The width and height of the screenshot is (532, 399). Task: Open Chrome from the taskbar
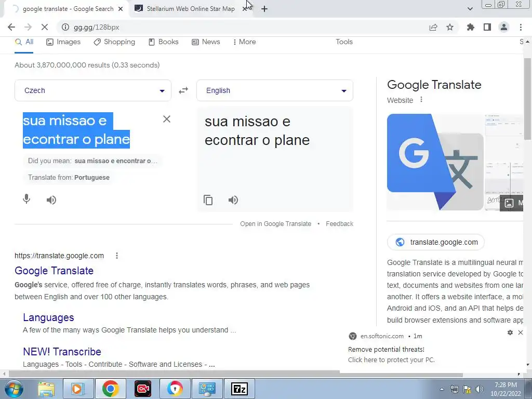click(x=111, y=389)
